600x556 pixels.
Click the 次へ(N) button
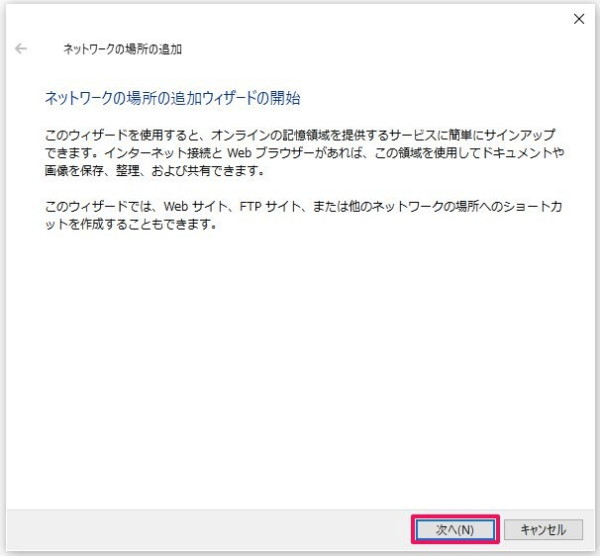[x=455, y=530]
